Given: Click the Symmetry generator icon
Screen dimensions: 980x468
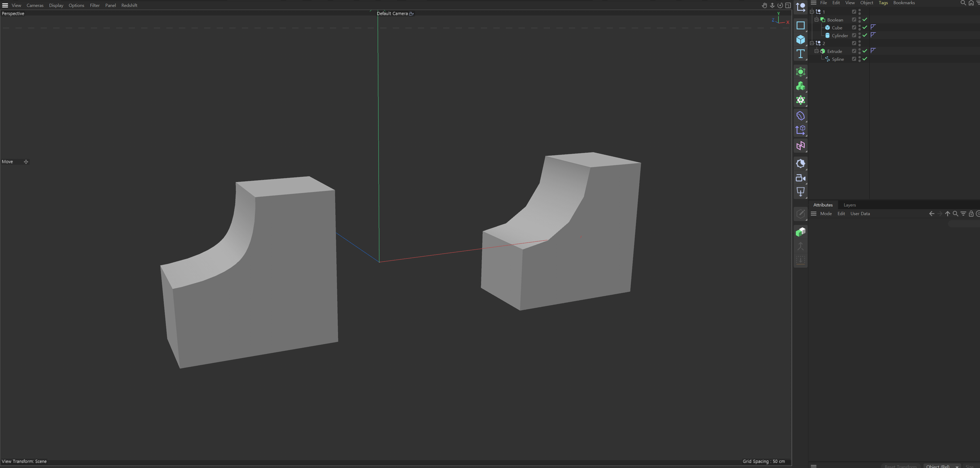Looking at the screenshot, I should [x=801, y=146].
